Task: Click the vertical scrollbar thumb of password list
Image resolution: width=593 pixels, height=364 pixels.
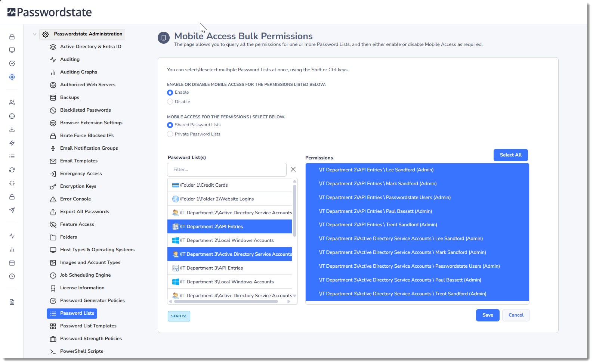Action: [x=294, y=211]
